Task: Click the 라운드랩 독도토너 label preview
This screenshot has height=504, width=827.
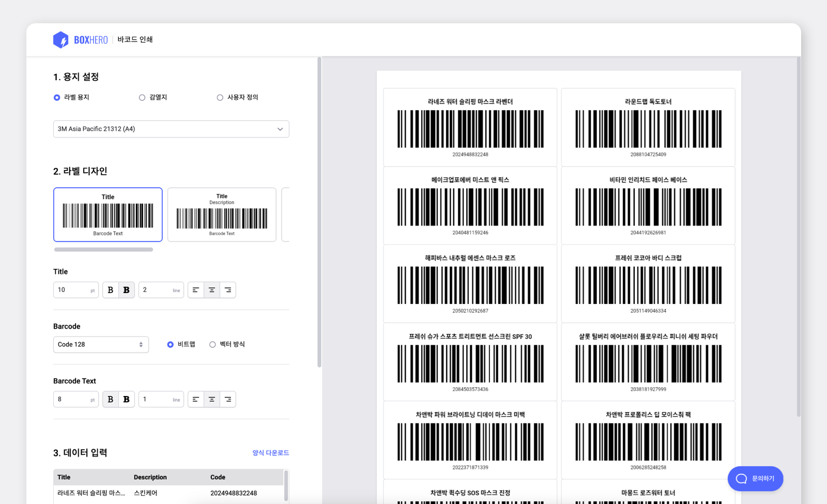Action: point(648,127)
